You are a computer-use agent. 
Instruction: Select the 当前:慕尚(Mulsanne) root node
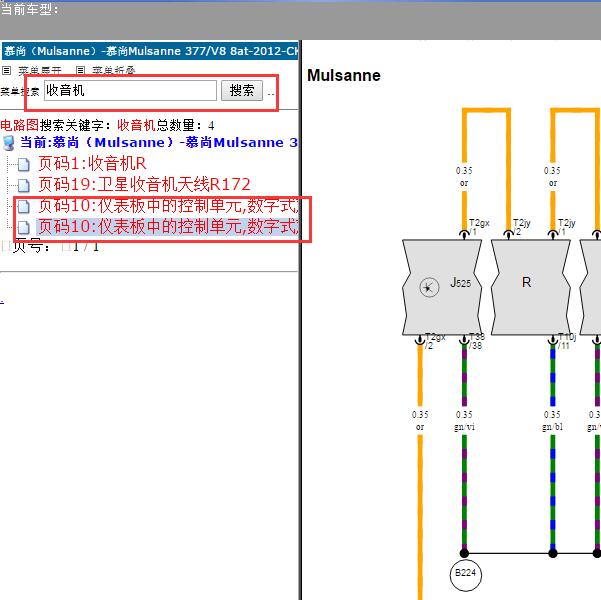(x=159, y=143)
